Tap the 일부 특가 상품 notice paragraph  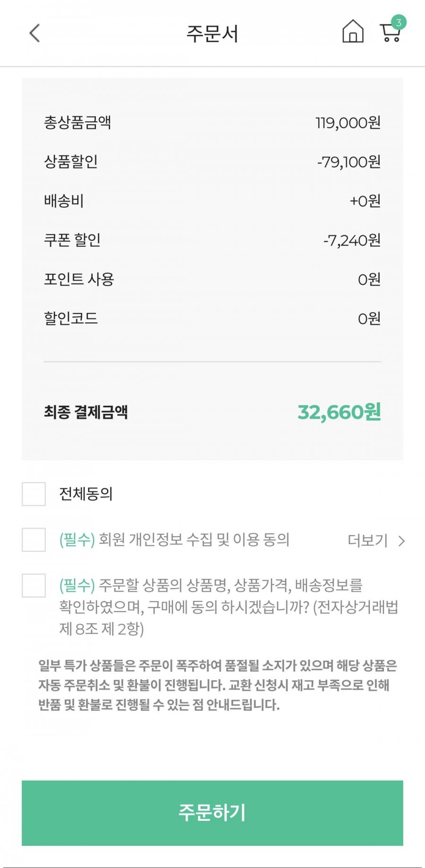[217, 685]
